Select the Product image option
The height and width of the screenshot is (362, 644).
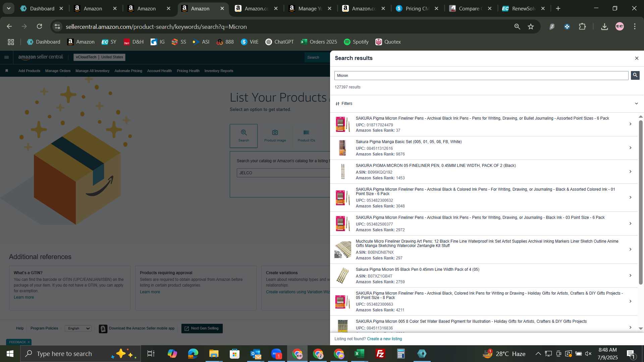(275, 136)
